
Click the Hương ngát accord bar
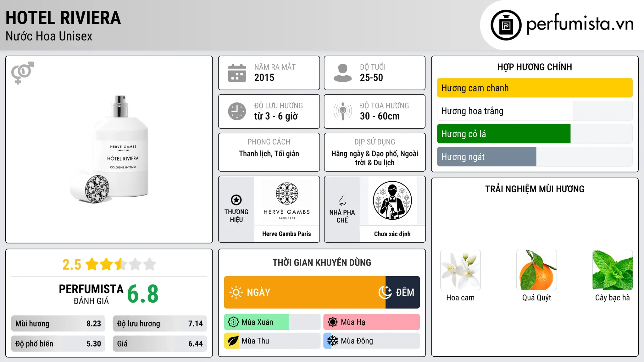535,157
